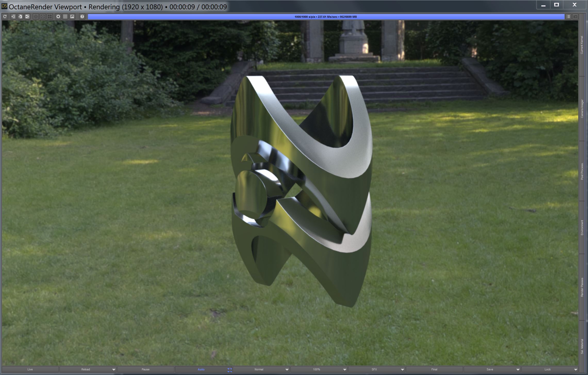Toggle Live render mode button

pos(30,369)
